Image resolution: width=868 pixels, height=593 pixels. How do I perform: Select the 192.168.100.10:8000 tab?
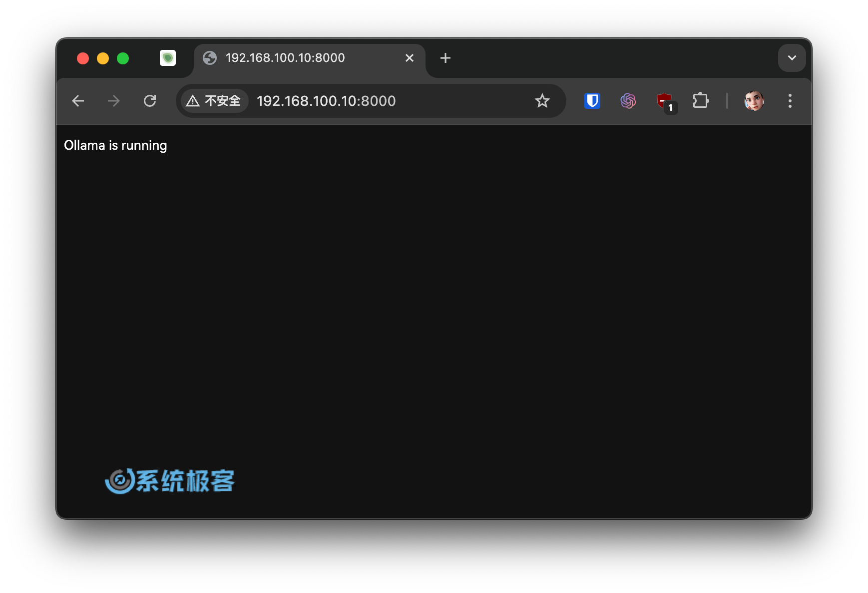(x=310, y=58)
